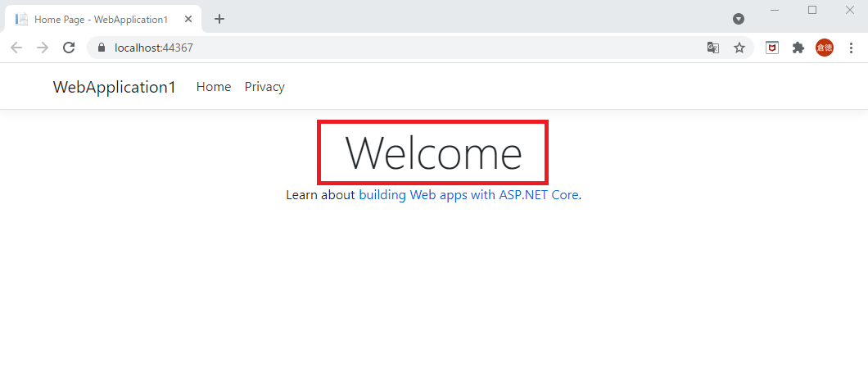Open the McAfee extension icon

(771, 48)
